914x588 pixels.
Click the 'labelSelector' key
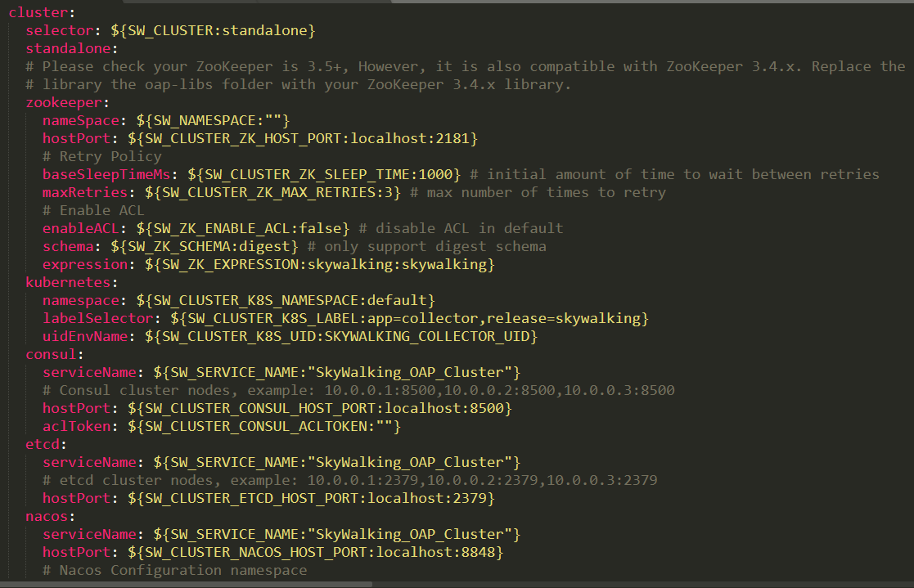[98, 319]
